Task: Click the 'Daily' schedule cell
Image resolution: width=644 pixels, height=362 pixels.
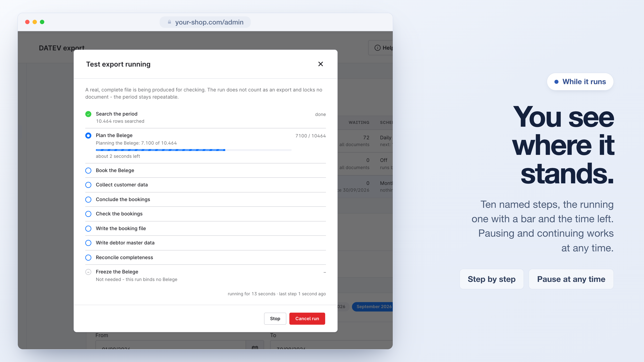Action: click(x=386, y=138)
